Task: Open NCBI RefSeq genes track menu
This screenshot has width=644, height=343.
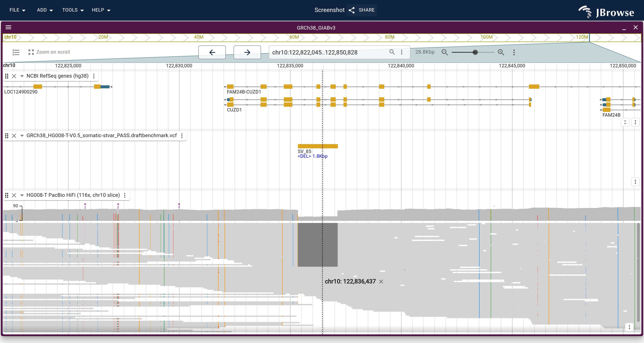Action: (94, 76)
